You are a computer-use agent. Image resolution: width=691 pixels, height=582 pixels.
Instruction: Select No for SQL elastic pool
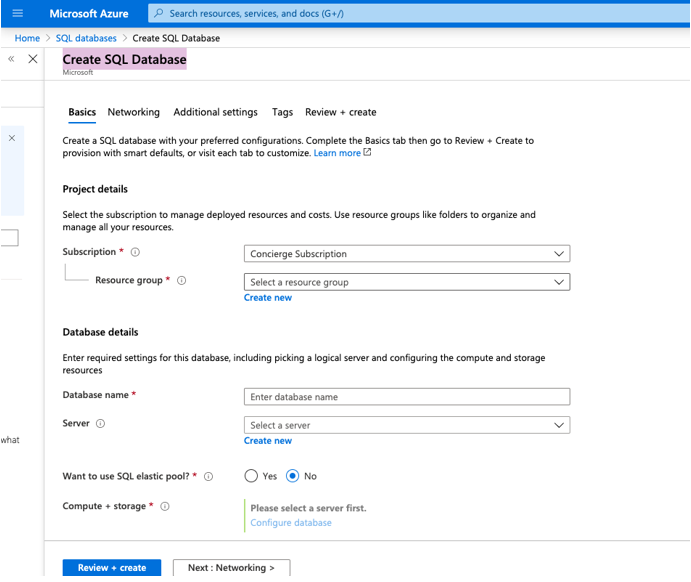click(x=293, y=476)
